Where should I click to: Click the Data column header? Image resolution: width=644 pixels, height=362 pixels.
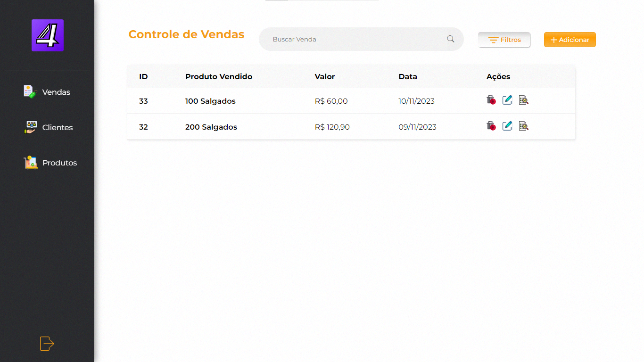(x=408, y=76)
